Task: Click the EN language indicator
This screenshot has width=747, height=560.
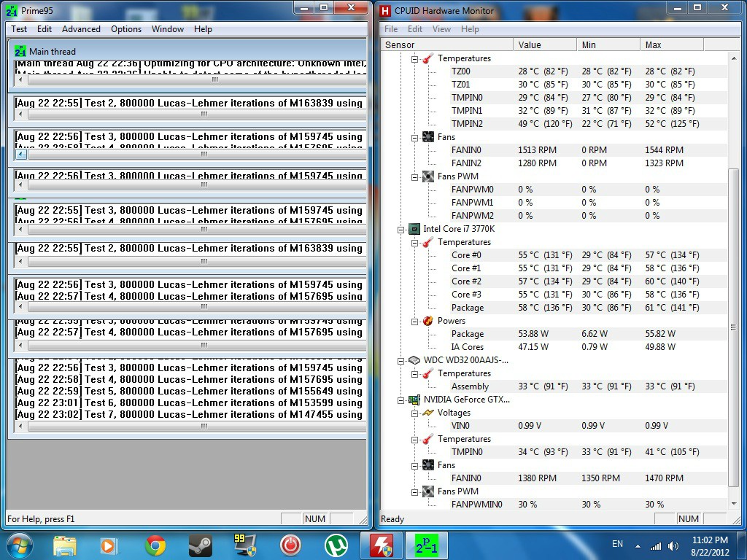Action: 617,544
